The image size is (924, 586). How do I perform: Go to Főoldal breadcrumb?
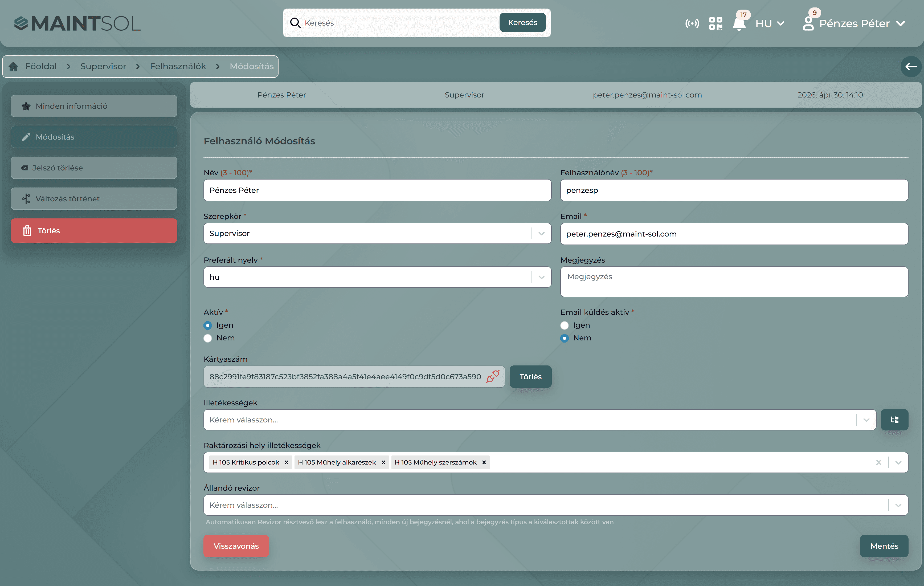[x=41, y=66]
